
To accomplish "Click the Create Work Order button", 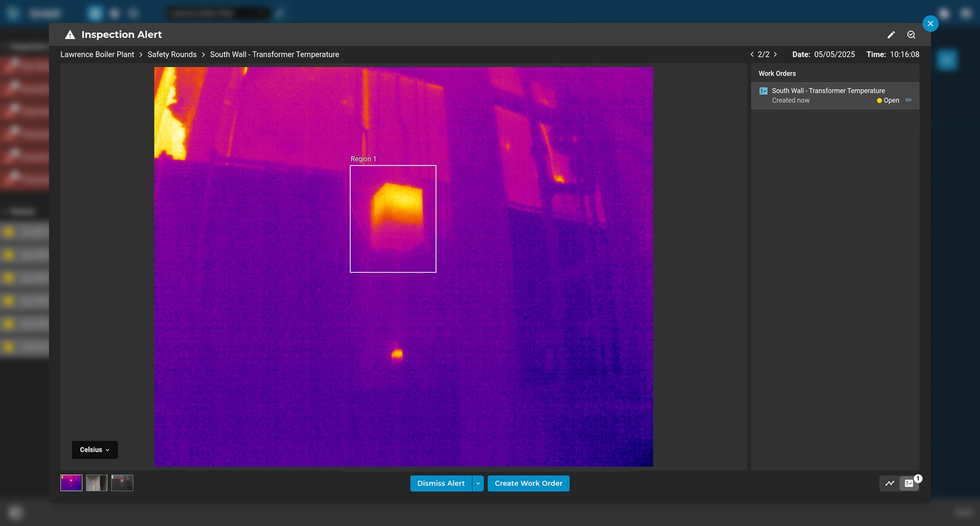I will [x=528, y=483].
